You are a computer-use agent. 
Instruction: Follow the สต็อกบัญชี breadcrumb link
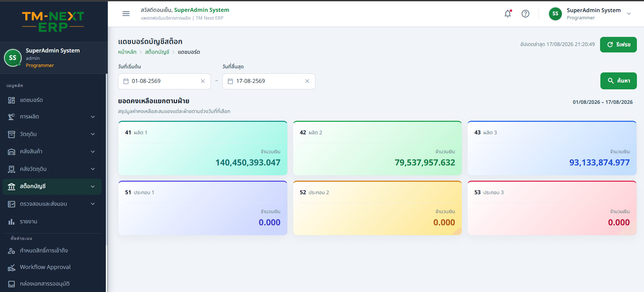pyautogui.click(x=157, y=52)
